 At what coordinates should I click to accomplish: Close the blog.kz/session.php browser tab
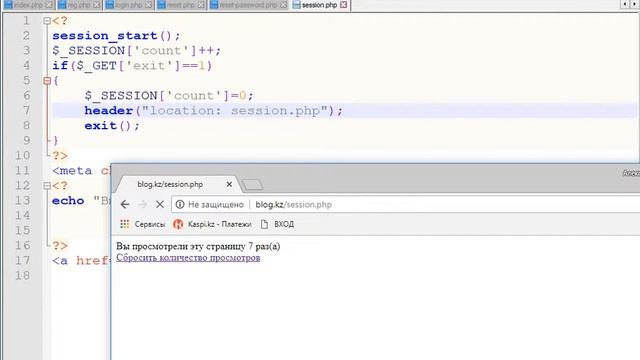click(229, 184)
